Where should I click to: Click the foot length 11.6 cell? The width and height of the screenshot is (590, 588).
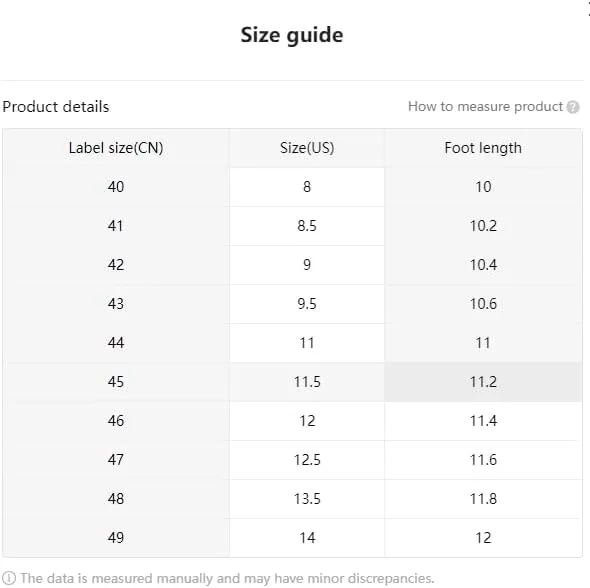[x=483, y=460]
